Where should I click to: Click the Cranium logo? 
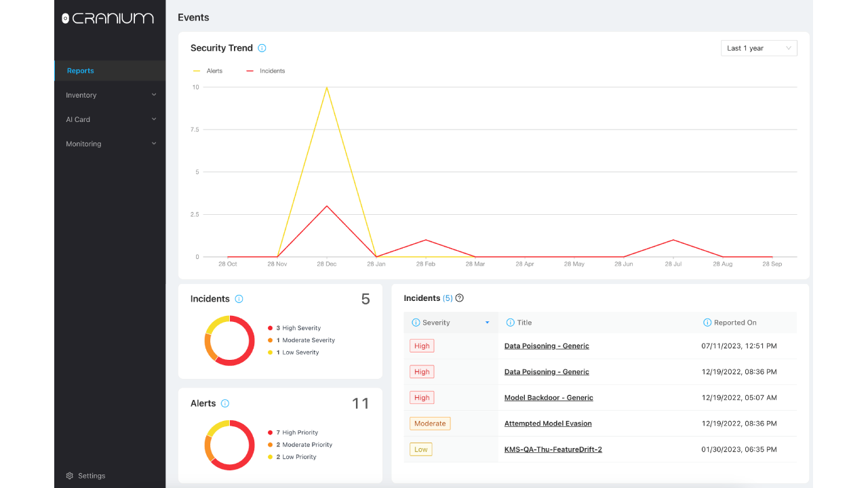click(108, 18)
